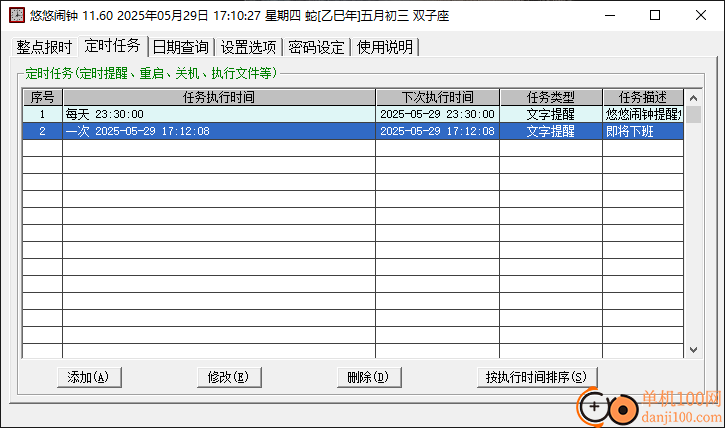
Task: Open the 密码设定 tab
Action: 316,47
